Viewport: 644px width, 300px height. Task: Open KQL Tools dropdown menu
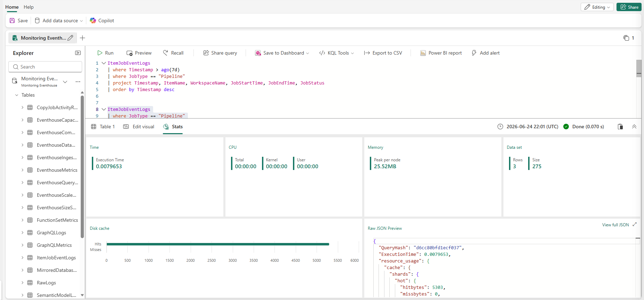click(x=336, y=53)
